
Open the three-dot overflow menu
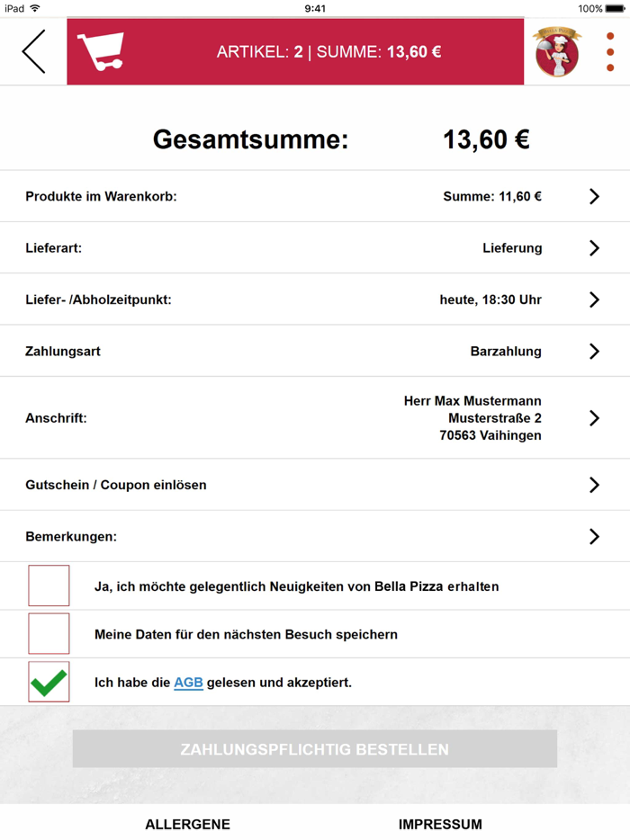(610, 51)
